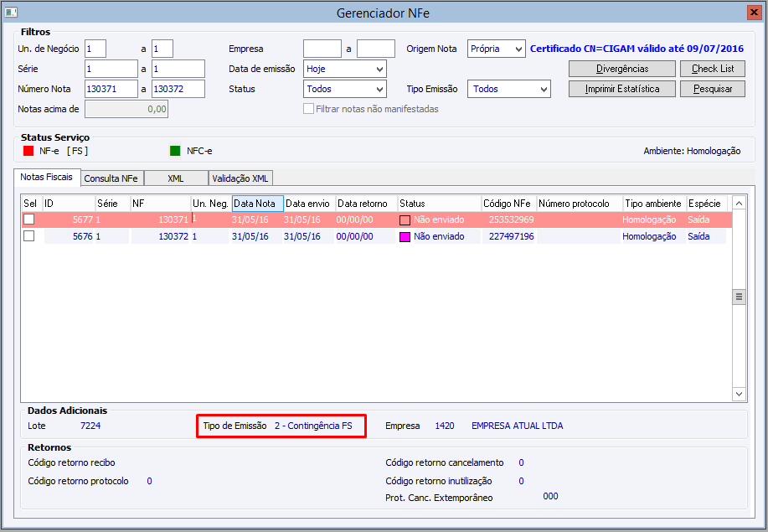This screenshot has height=532, width=768.
Task: Click ID cell 5676
Action: tap(82, 236)
